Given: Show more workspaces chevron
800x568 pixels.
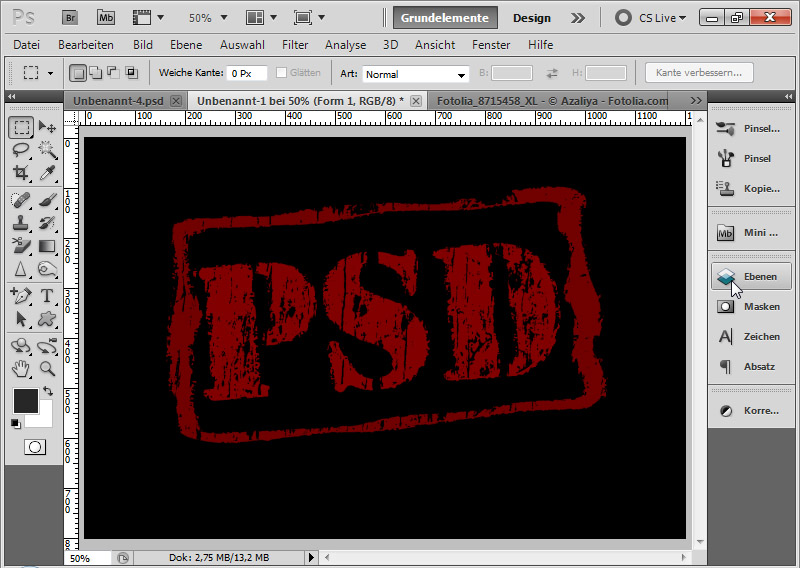Looking at the screenshot, I should [578, 18].
